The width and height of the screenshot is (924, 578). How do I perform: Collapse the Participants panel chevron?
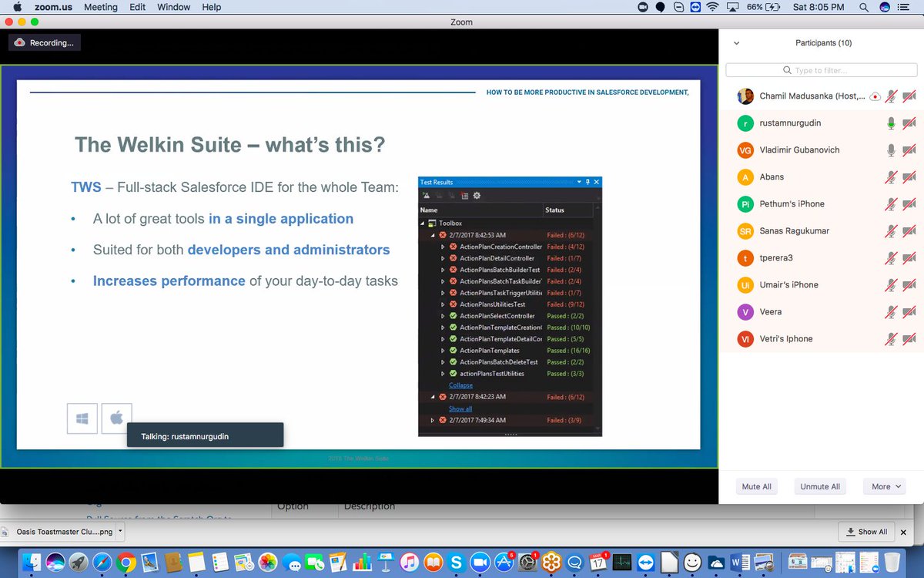(x=737, y=43)
